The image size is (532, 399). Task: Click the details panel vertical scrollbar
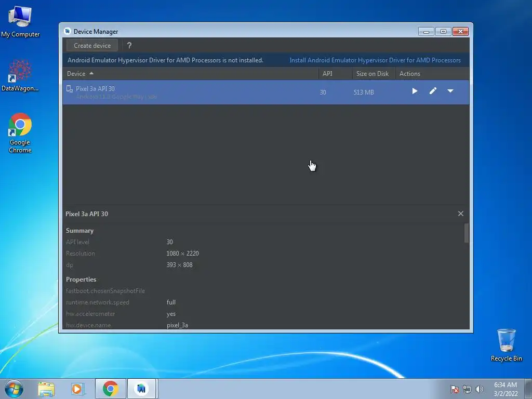pyautogui.click(x=467, y=233)
